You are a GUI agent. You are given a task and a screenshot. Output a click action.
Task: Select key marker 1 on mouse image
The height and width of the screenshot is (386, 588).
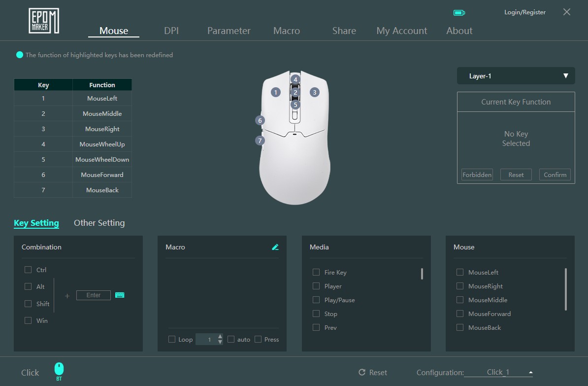click(276, 92)
